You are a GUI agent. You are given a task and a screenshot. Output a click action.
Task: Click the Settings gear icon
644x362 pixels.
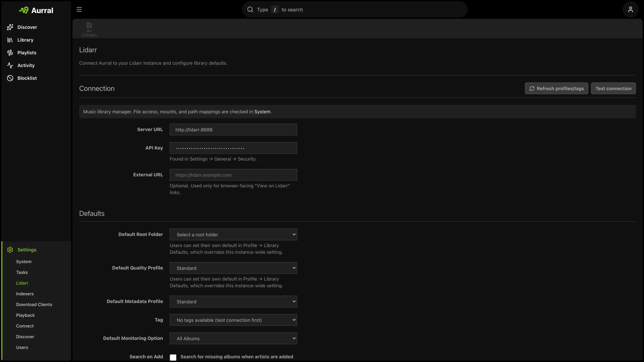click(x=10, y=250)
